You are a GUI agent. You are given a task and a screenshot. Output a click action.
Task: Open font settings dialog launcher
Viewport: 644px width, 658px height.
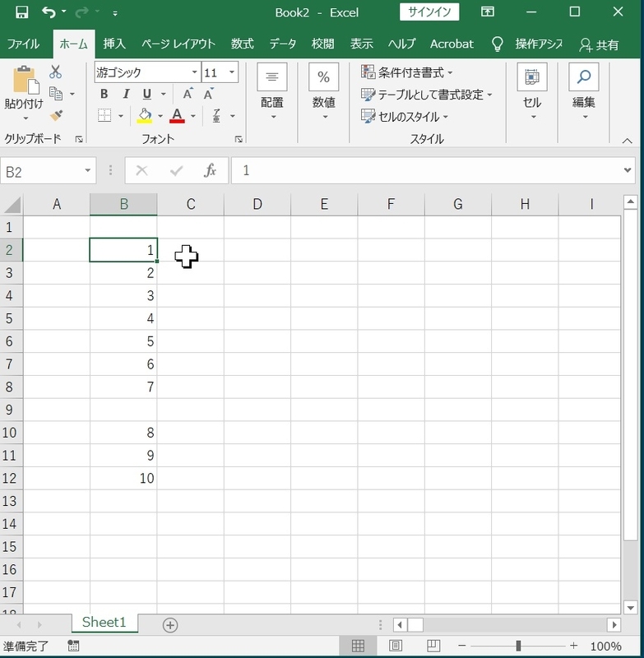[x=239, y=139]
